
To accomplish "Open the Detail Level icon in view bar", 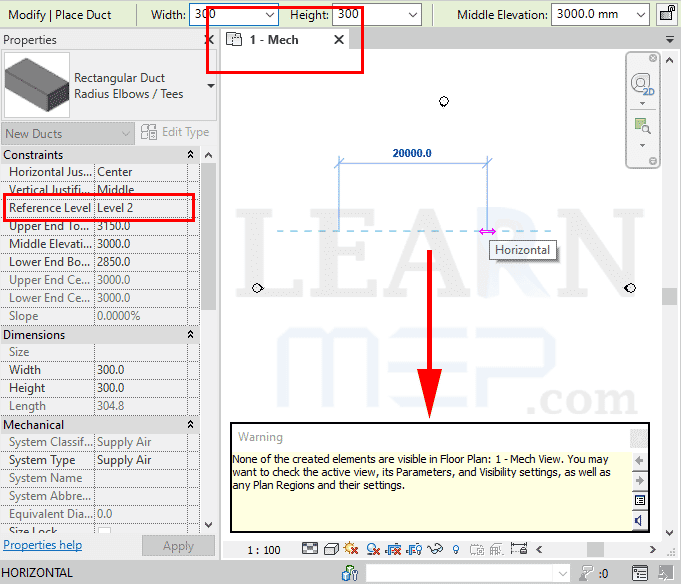I will 310,549.
